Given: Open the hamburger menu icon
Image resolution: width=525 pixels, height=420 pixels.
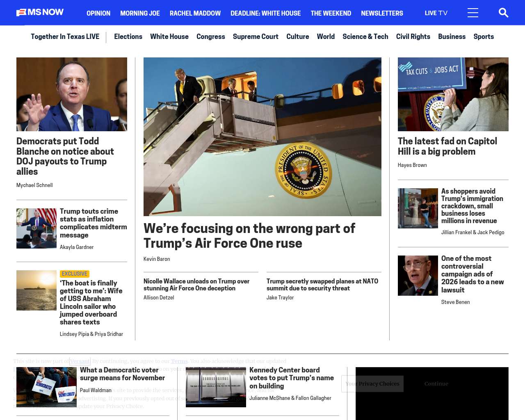Looking at the screenshot, I should coord(473,13).
